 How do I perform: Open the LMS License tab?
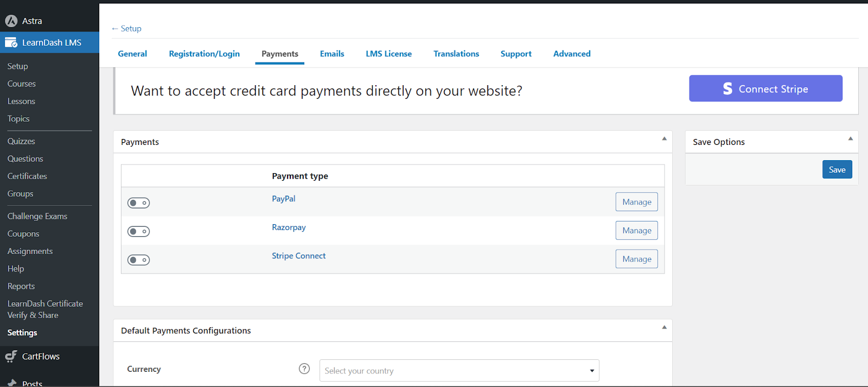[388, 54]
